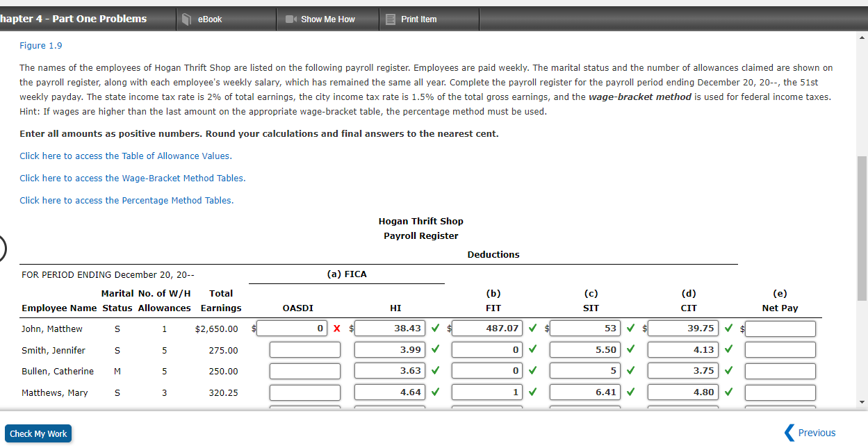This screenshot has width=868, height=448.
Task: Select the Chapter 4 Part One Problems title
Action: [73, 19]
